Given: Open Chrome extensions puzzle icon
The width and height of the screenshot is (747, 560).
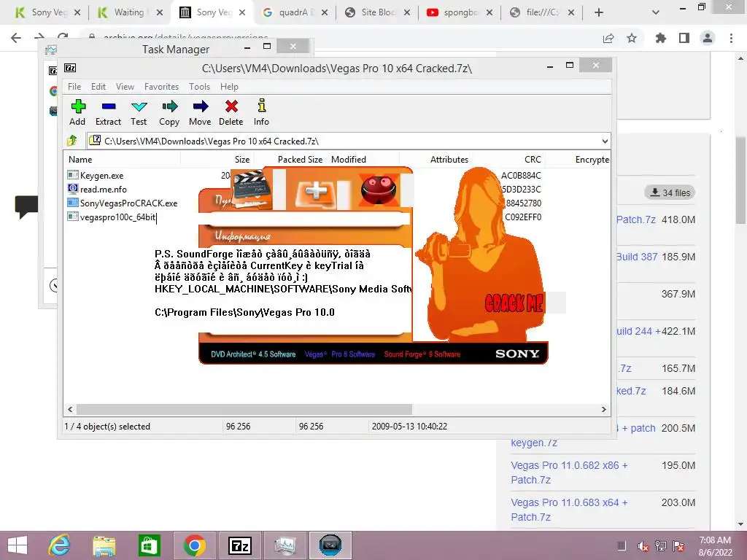Looking at the screenshot, I should tap(661, 38).
